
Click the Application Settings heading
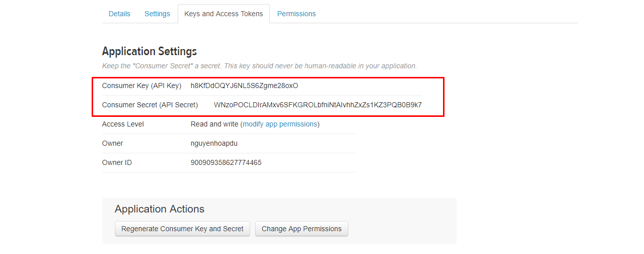pos(149,51)
